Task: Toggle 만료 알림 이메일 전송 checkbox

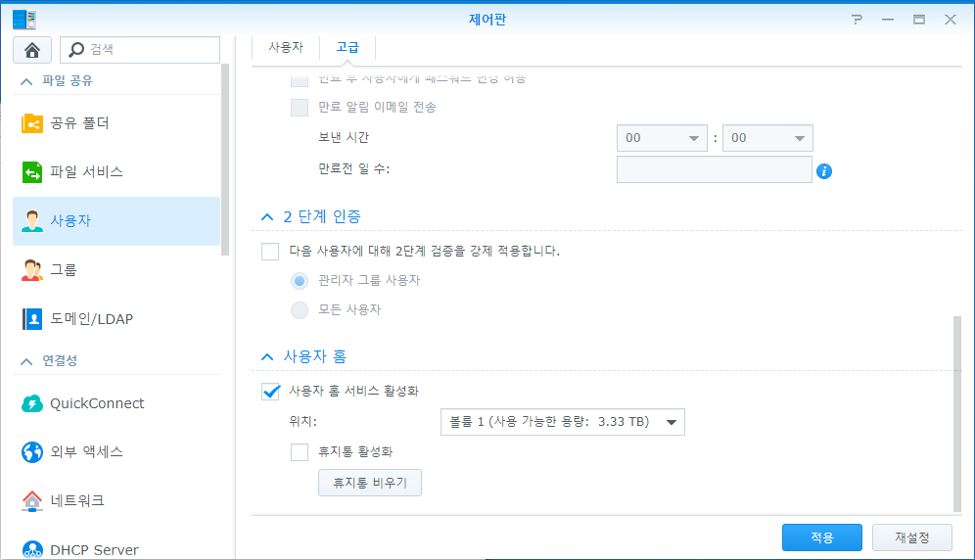Action: click(300, 107)
